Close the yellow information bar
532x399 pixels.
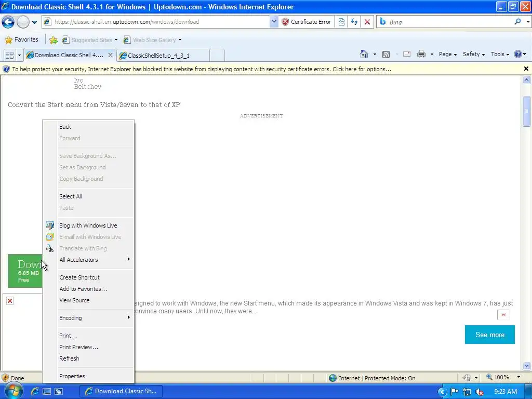tap(526, 69)
